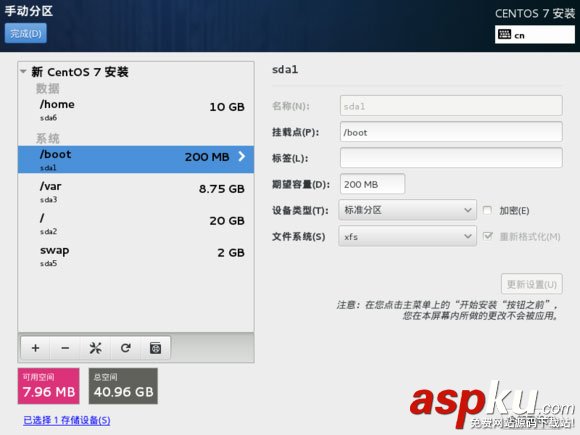The width and height of the screenshot is (580, 435).
Task: Click the 挂载点(P) /boot field
Action: point(451,132)
